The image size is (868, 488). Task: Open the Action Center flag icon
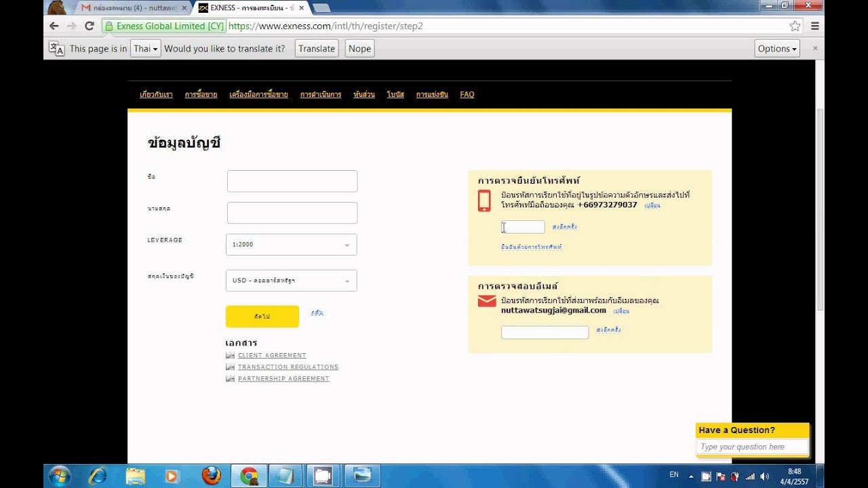click(720, 476)
